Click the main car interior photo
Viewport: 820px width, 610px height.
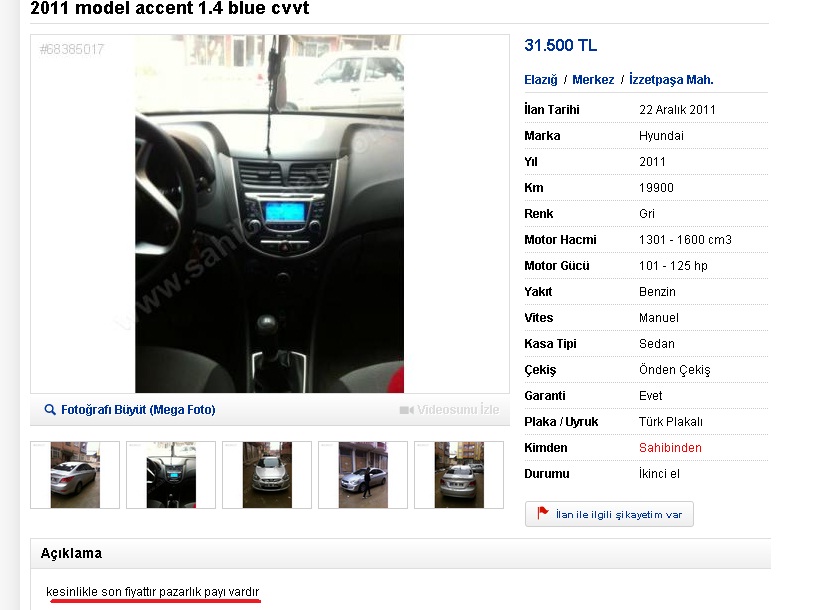269,214
